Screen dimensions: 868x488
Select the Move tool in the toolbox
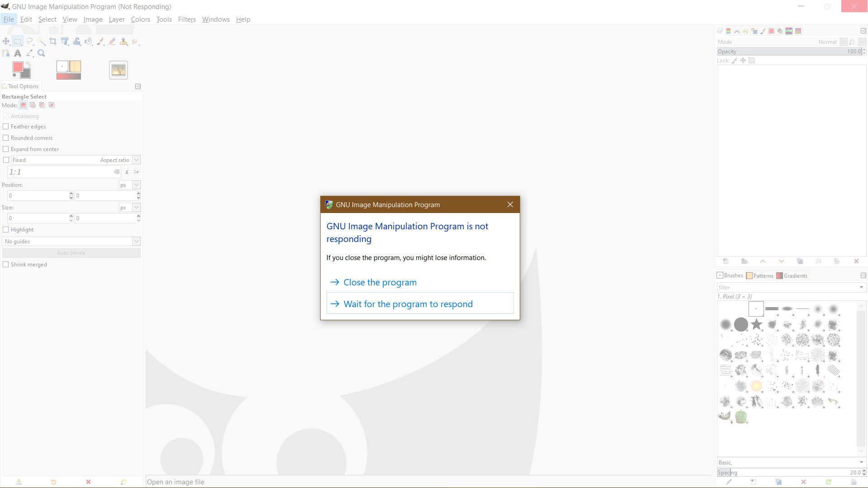click(x=6, y=42)
